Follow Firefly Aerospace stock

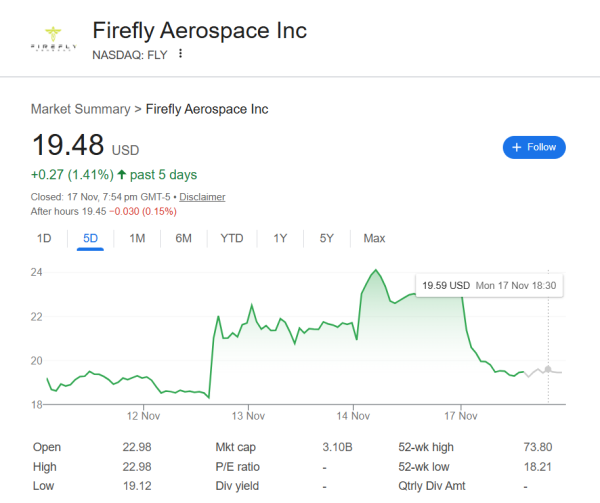[x=534, y=147]
